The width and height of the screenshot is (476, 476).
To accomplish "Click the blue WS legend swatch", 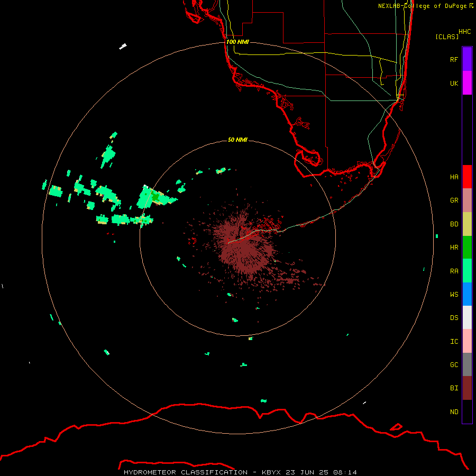I will click(467, 294).
